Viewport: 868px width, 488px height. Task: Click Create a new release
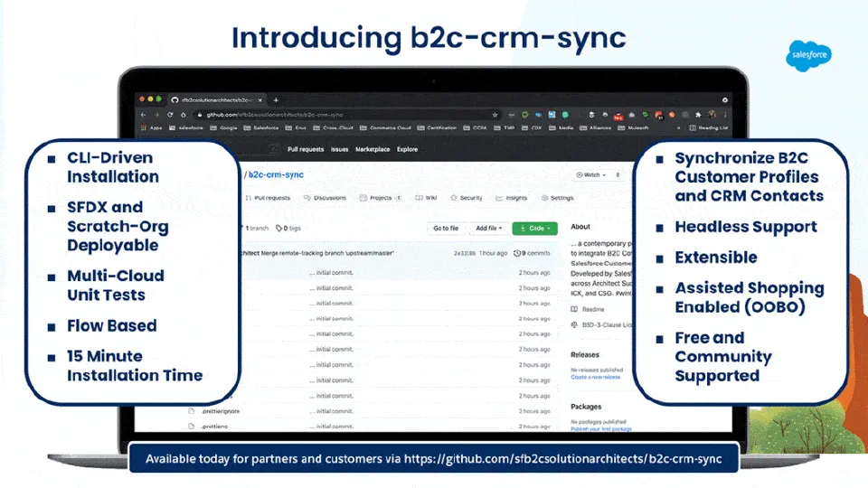(596, 378)
